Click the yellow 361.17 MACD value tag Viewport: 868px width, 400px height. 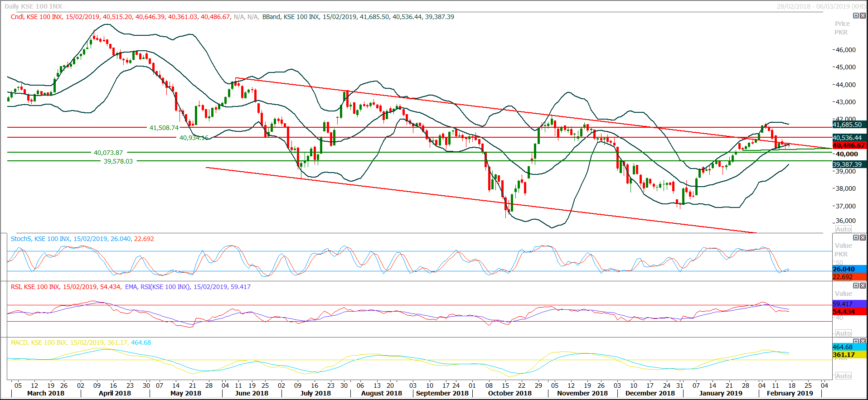(x=850, y=355)
